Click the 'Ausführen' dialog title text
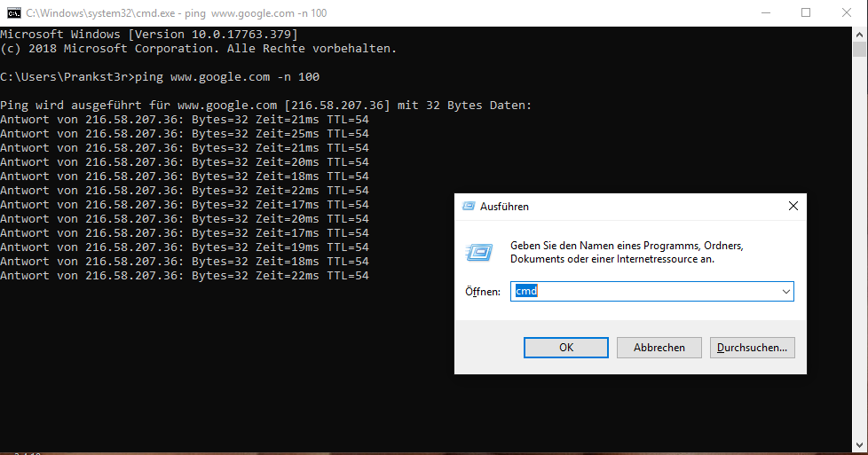The height and width of the screenshot is (455, 868). coord(504,207)
